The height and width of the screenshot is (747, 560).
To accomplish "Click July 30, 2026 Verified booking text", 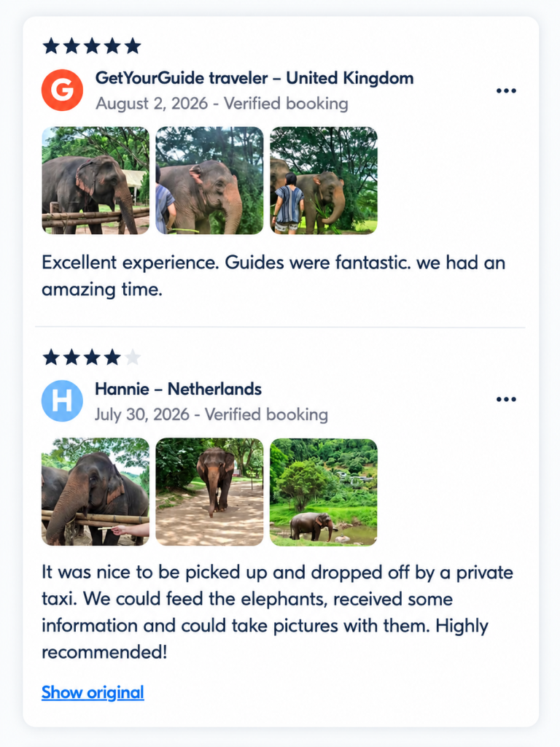I will (x=211, y=414).
